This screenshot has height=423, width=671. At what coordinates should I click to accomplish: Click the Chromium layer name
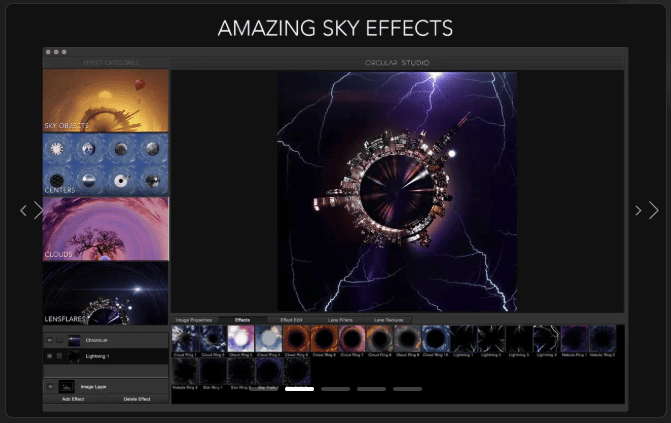(x=96, y=340)
